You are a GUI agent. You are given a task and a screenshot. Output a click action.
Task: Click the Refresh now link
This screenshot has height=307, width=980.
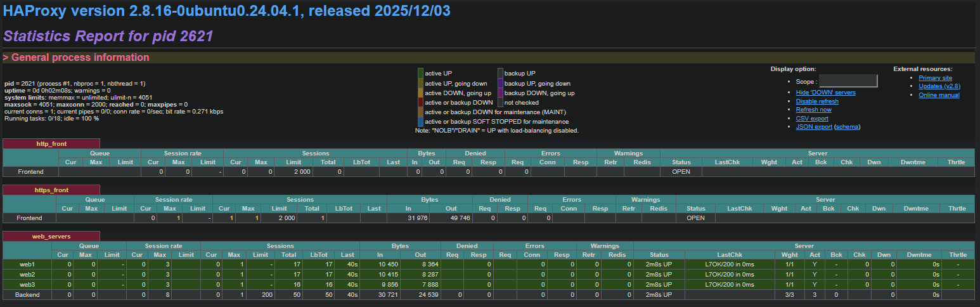(813, 110)
